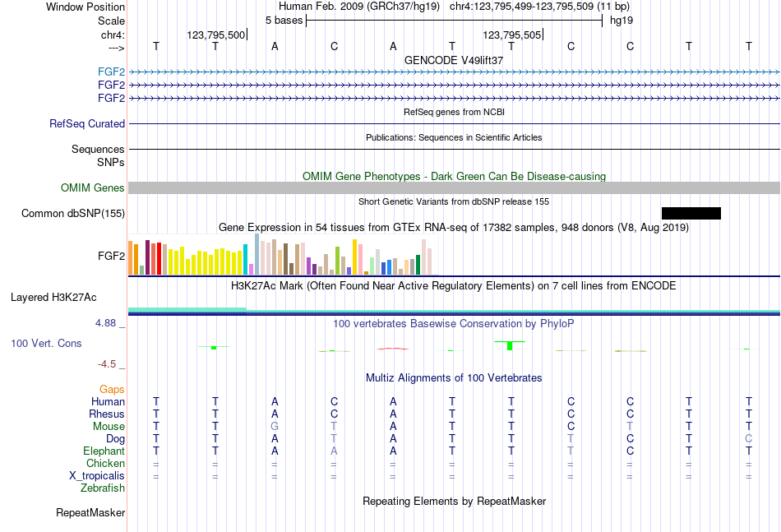Click the faded G in the Mouse row
The height and width of the screenshot is (532, 781).
coord(275,427)
